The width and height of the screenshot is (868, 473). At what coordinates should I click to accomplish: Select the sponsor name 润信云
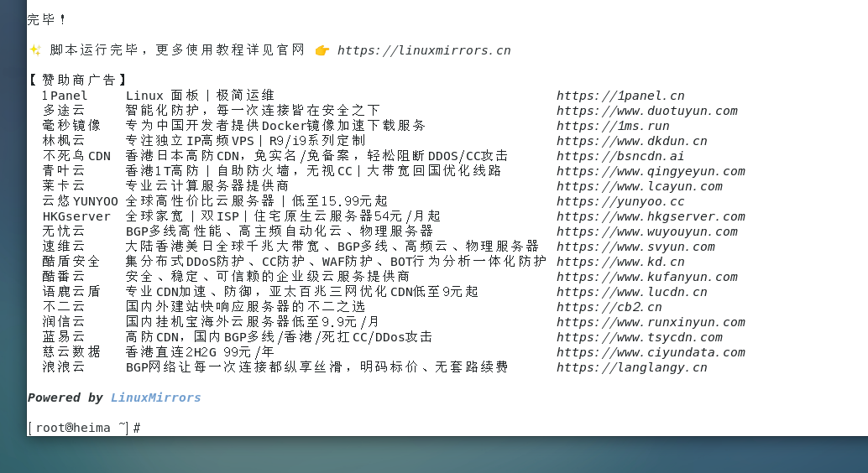pyautogui.click(x=64, y=322)
